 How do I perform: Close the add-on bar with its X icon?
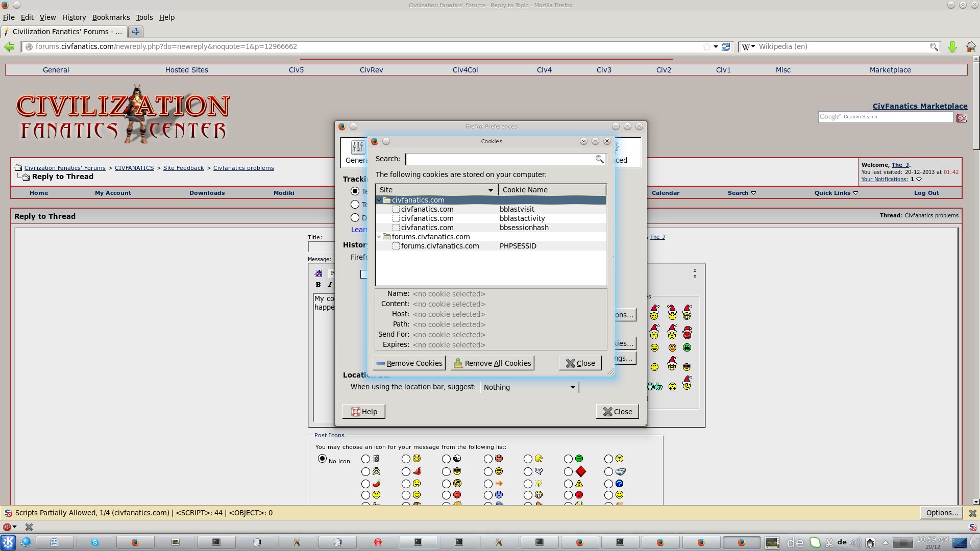[29, 527]
